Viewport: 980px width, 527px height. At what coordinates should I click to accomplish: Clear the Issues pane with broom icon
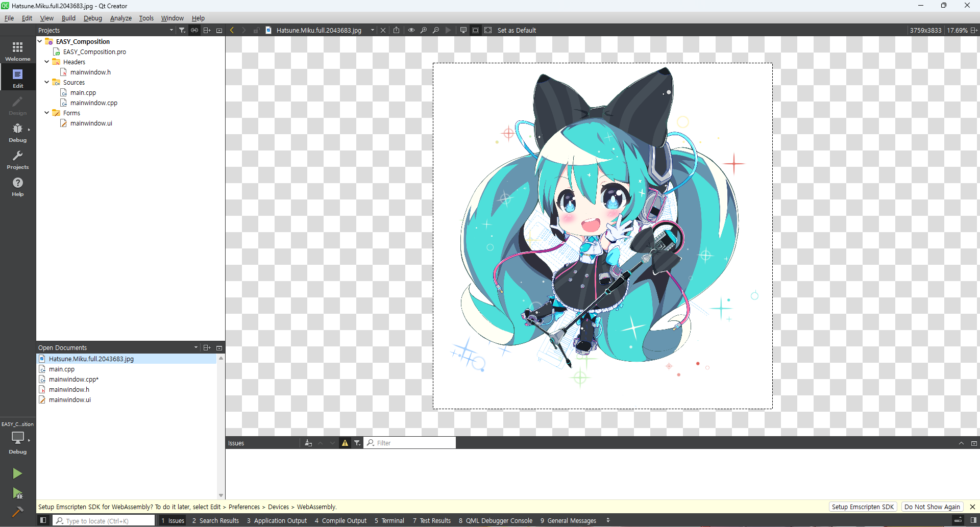[x=308, y=443]
